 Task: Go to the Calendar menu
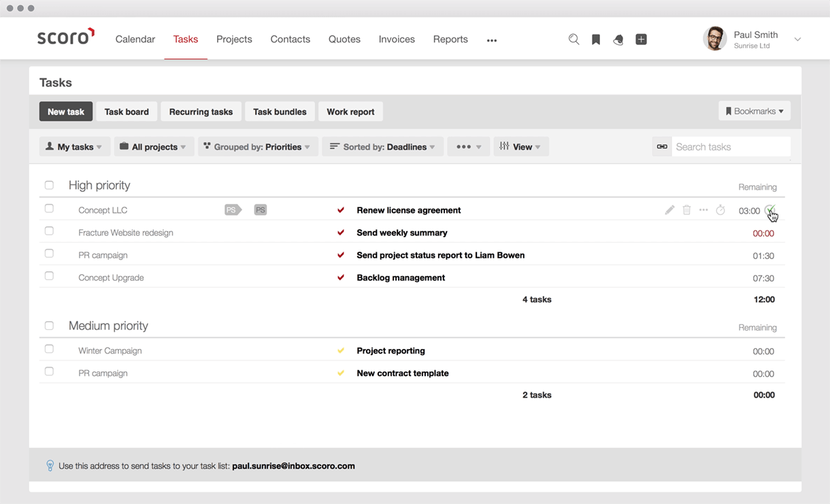click(x=135, y=39)
